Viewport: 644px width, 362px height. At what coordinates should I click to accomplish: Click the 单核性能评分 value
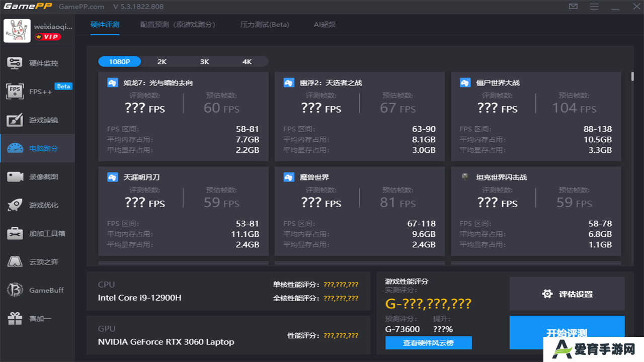(x=341, y=284)
